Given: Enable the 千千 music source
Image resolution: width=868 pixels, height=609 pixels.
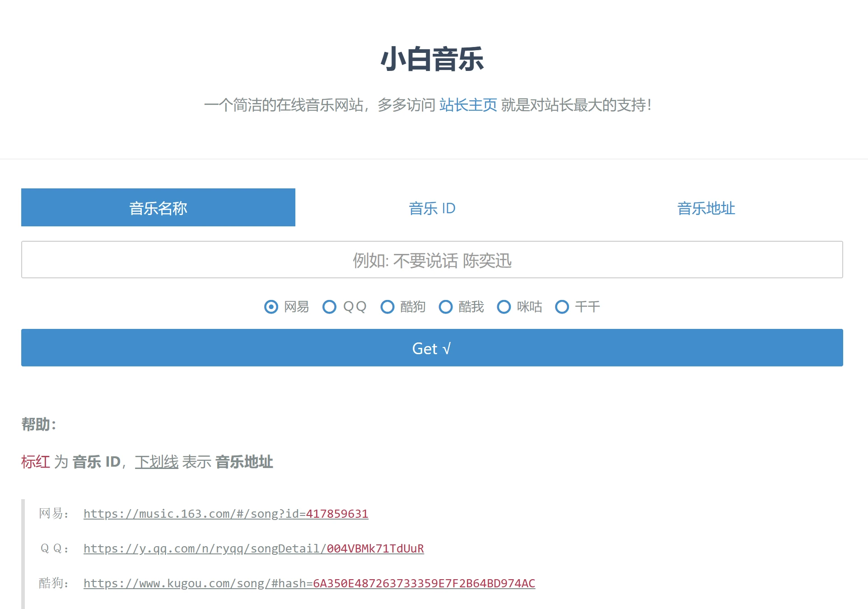Looking at the screenshot, I should pyautogui.click(x=562, y=307).
